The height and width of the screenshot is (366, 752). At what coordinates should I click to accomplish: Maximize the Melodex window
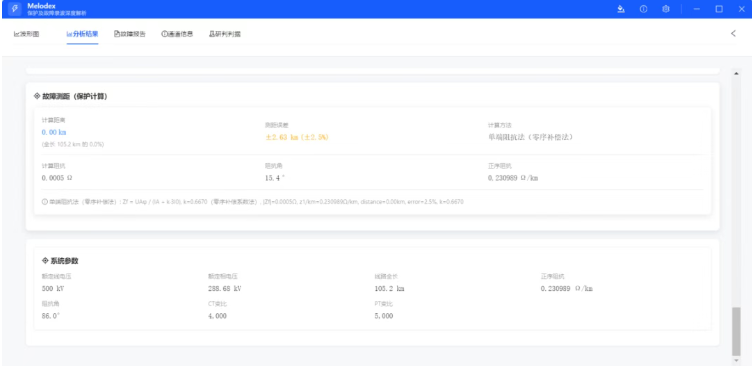pos(719,9)
